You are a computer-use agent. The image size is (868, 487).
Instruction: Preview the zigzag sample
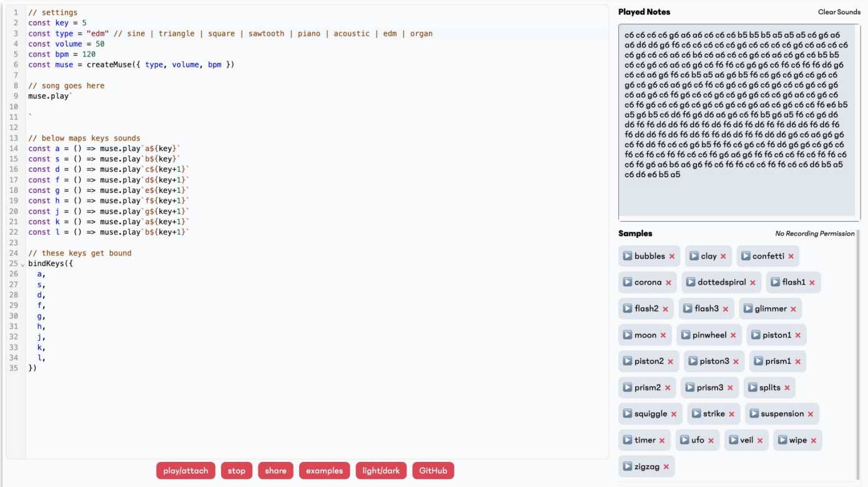click(628, 466)
